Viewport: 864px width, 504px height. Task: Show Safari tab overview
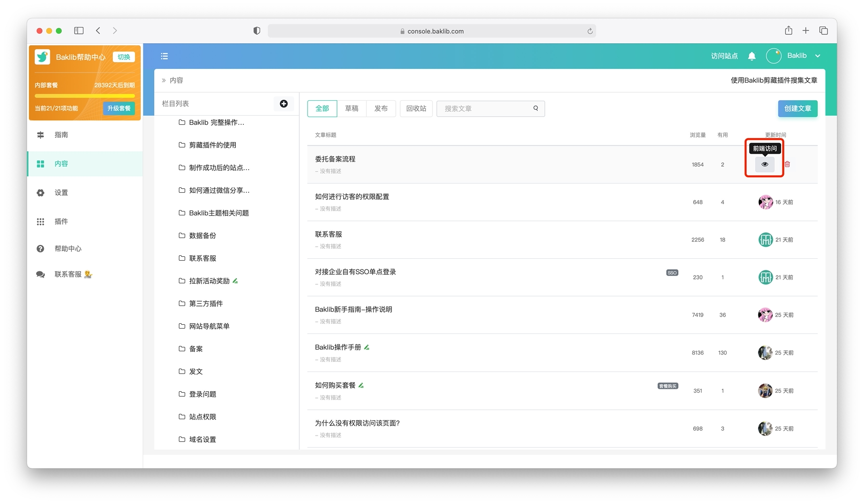point(823,30)
